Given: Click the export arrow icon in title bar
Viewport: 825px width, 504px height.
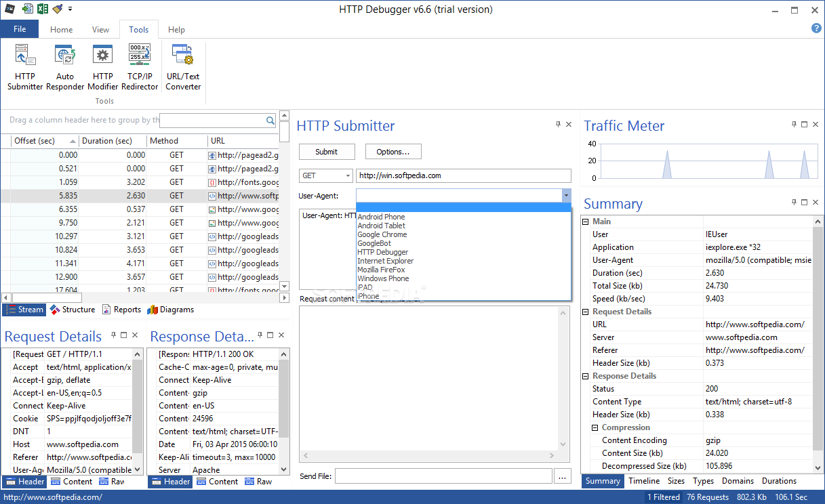Looking at the screenshot, I should [x=27, y=9].
